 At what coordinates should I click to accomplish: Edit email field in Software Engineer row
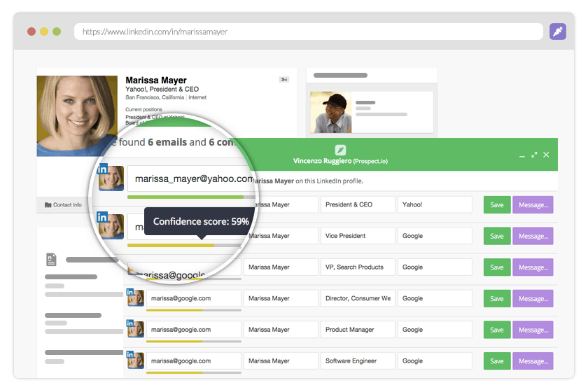[x=193, y=360]
